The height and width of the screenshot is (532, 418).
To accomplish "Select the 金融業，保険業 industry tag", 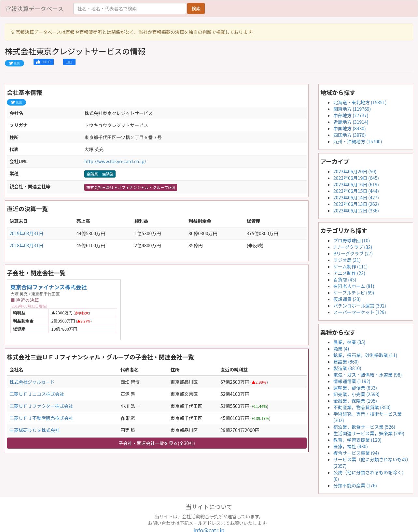I will (100, 174).
